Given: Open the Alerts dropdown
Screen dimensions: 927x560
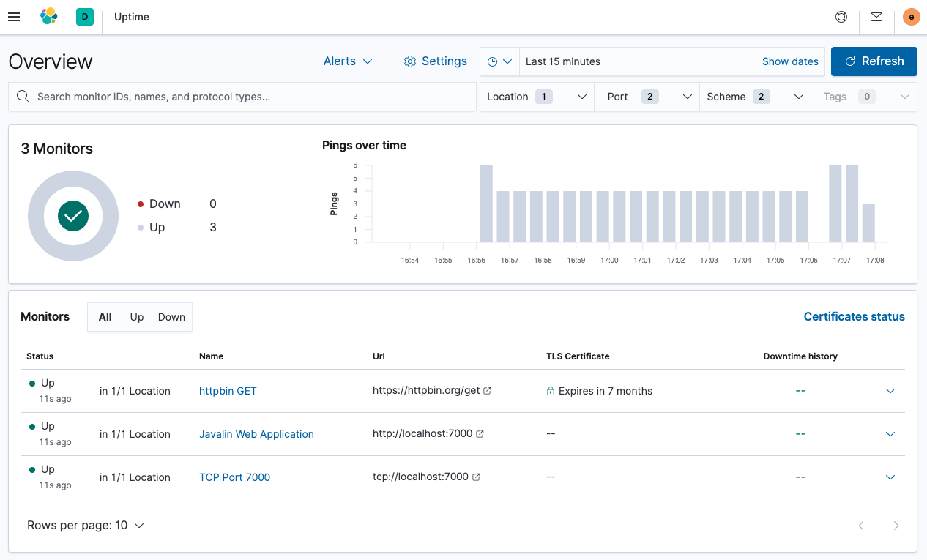Looking at the screenshot, I should 348,61.
